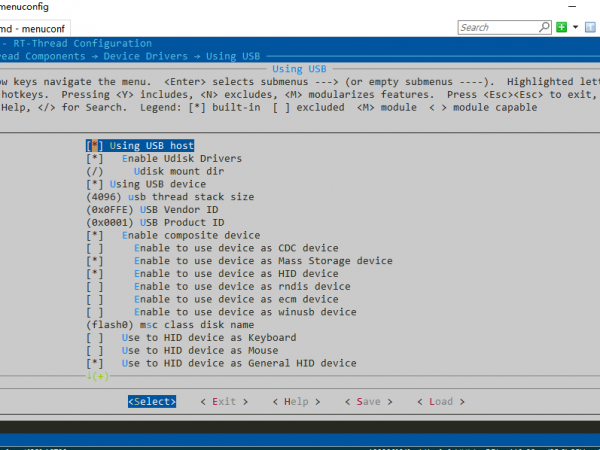
Task: Toggle the Using USB device checkbox
Action: (x=94, y=185)
